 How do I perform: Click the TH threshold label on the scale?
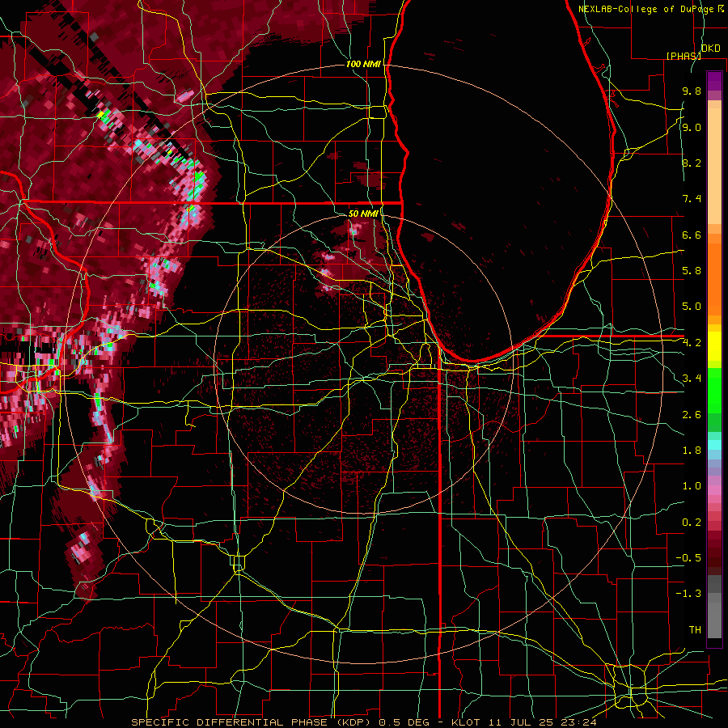point(695,630)
